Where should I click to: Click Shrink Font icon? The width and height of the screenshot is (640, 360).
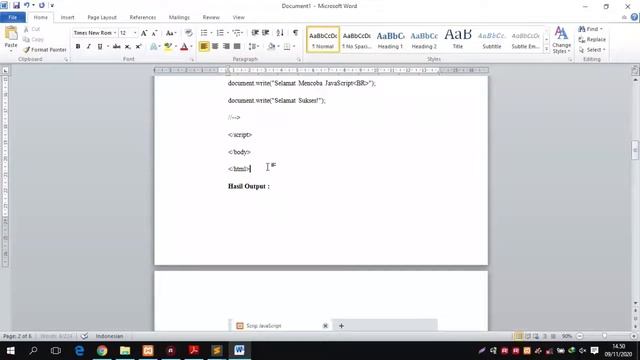click(154, 33)
